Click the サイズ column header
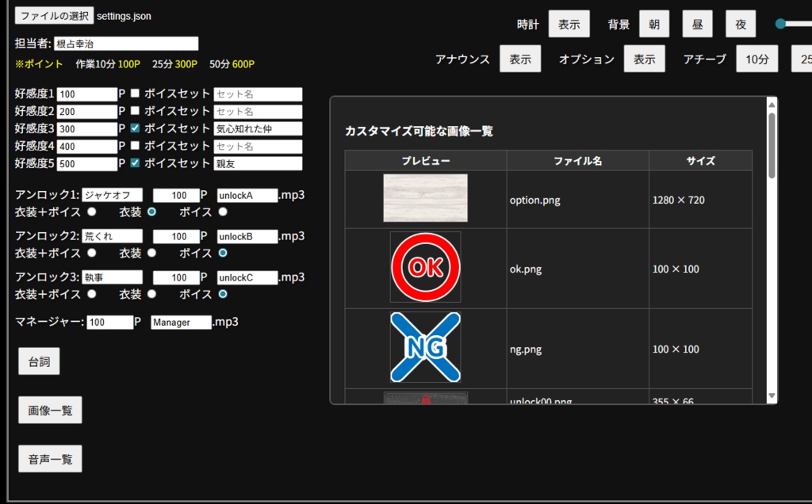Image resolution: width=812 pixels, height=504 pixels. tap(701, 161)
